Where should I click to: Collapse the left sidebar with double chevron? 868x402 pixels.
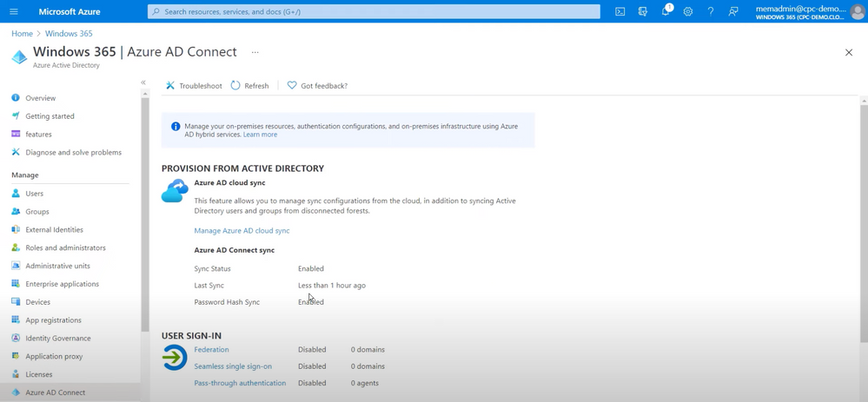pos(143,82)
